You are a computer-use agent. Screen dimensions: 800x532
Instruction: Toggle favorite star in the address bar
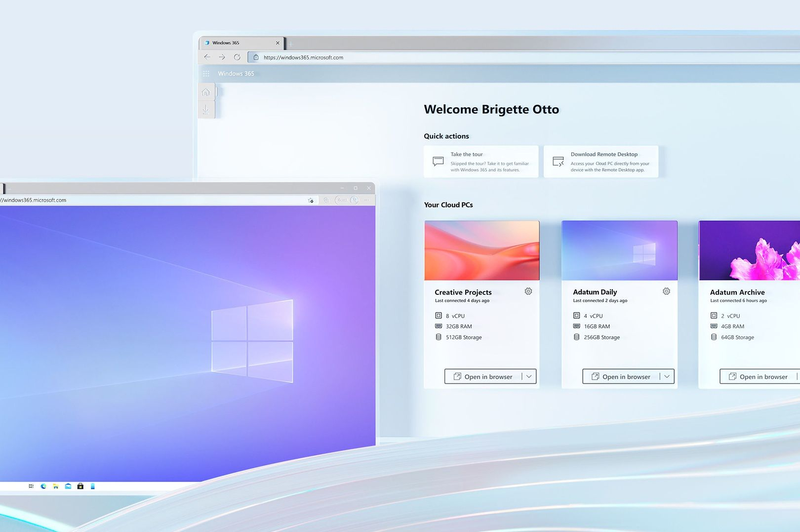311,200
